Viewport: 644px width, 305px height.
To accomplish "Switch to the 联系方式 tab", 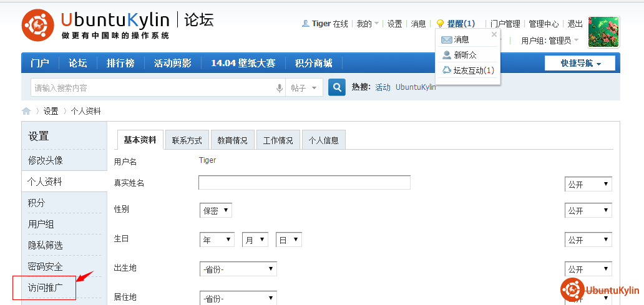I will [187, 140].
